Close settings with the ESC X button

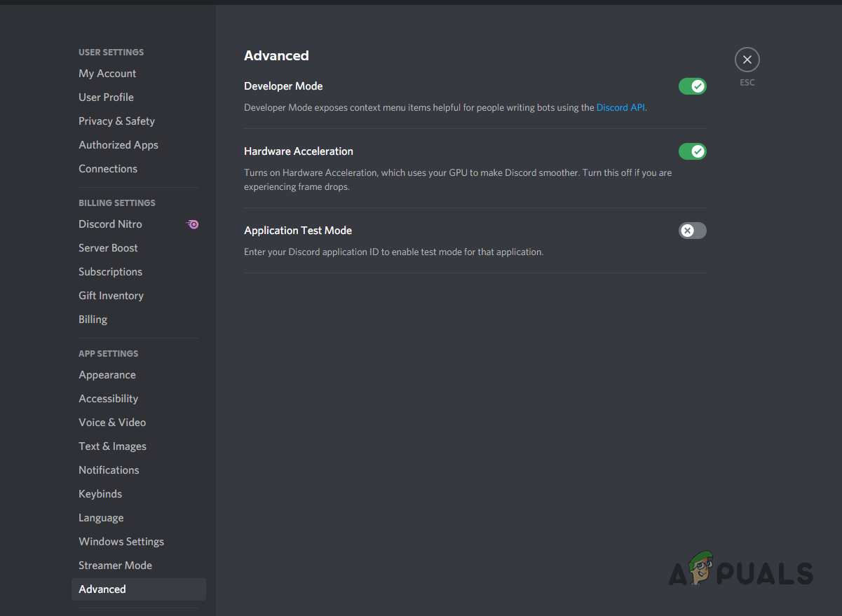coord(747,60)
